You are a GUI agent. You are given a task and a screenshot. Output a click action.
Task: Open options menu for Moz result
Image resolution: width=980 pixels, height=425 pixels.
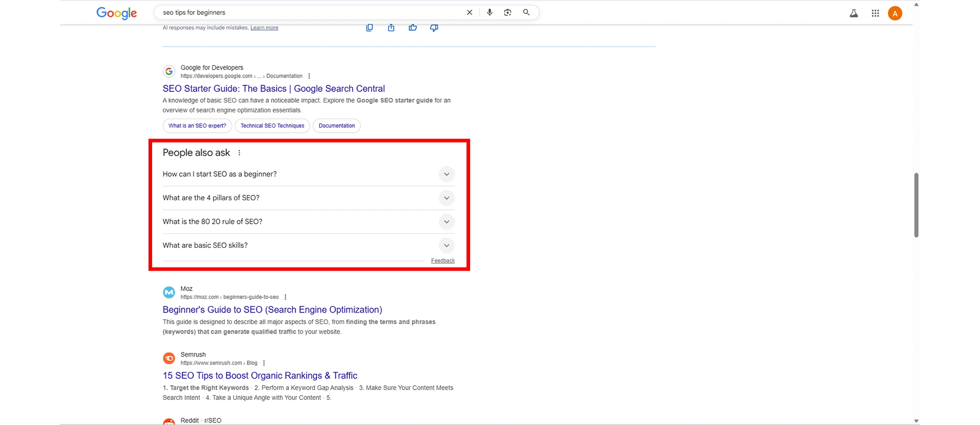point(285,297)
